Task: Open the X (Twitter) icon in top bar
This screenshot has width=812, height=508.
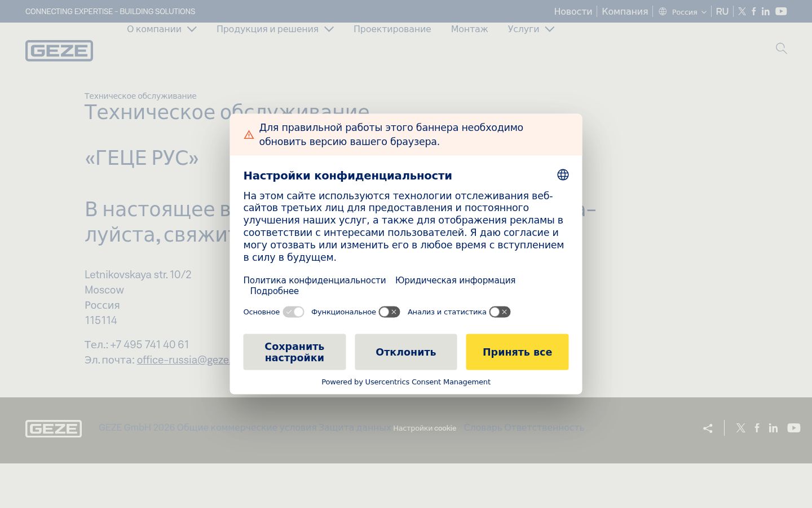Action: tap(742, 11)
